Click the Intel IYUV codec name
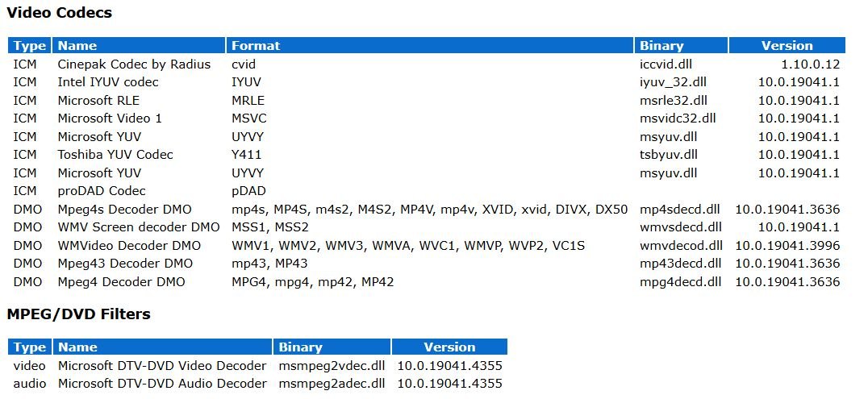This screenshot has height=399, width=868. tap(108, 82)
